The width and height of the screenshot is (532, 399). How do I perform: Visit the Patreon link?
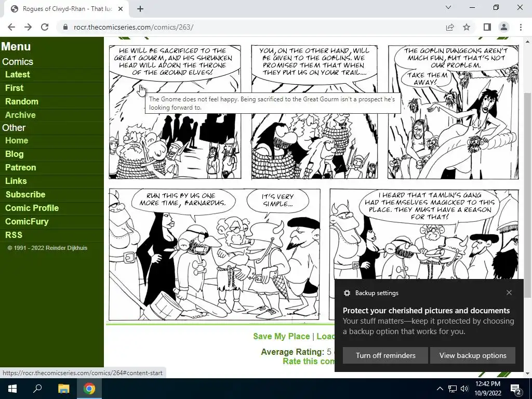click(x=20, y=168)
